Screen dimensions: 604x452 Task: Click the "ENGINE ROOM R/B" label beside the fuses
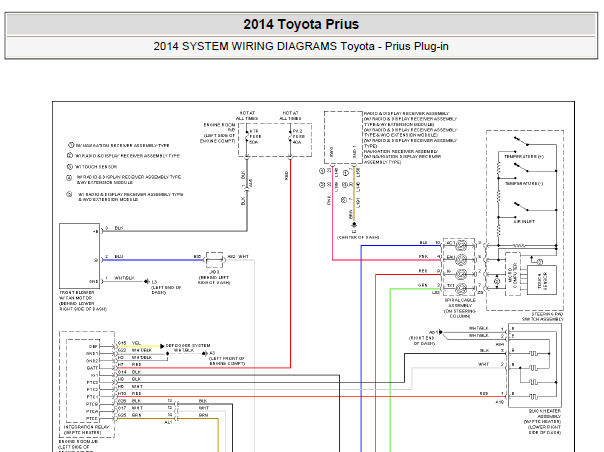pyautogui.click(x=219, y=128)
